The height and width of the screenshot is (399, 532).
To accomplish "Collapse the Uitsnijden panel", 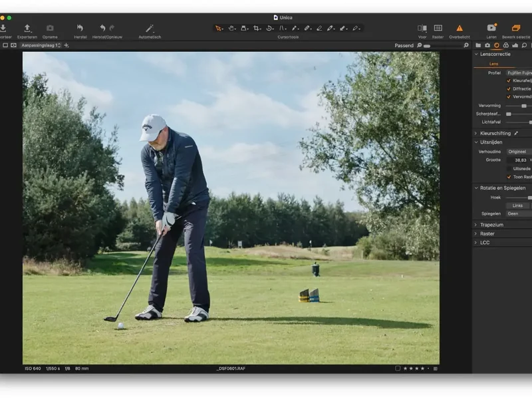I will (476, 142).
